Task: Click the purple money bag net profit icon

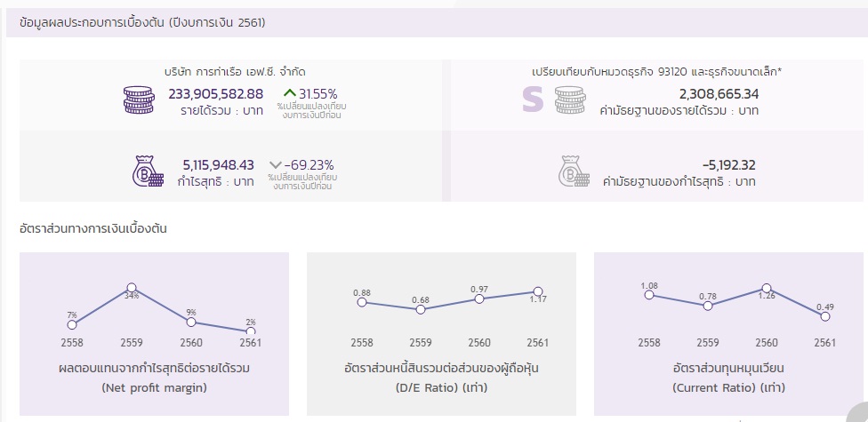Action: click(x=148, y=171)
